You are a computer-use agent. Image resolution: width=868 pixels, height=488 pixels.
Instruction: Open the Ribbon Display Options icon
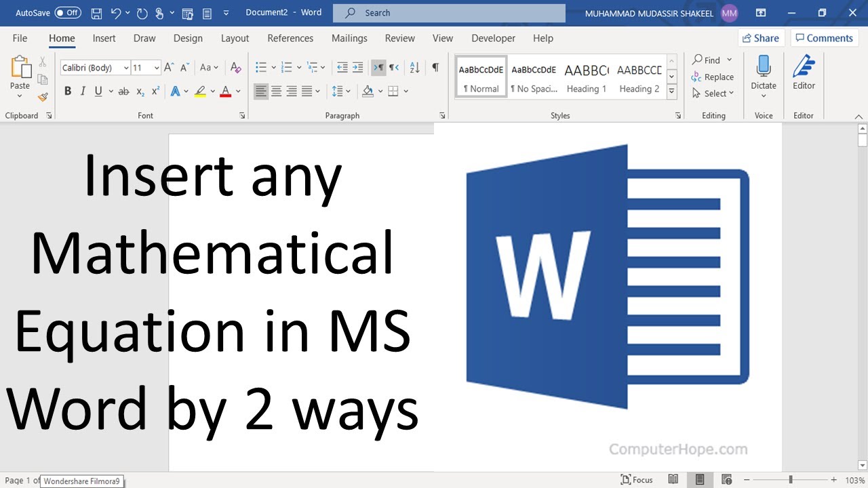(761, 13)
